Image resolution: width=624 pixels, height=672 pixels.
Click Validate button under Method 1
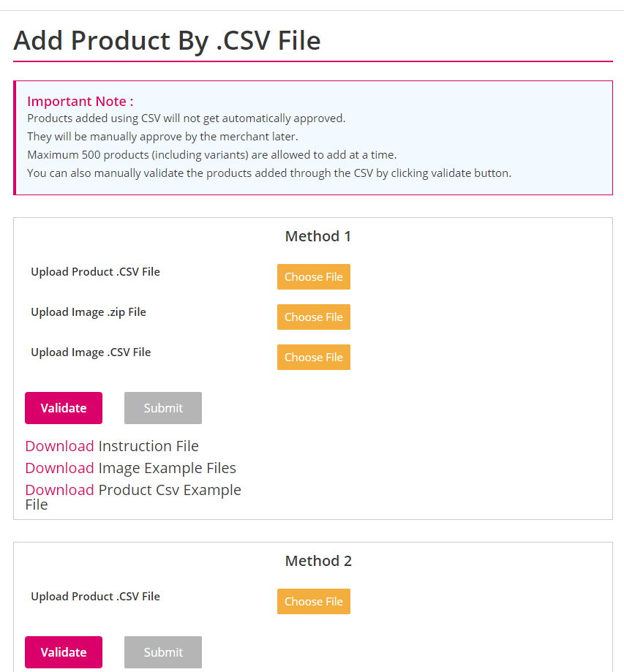(x=64, y=408)
